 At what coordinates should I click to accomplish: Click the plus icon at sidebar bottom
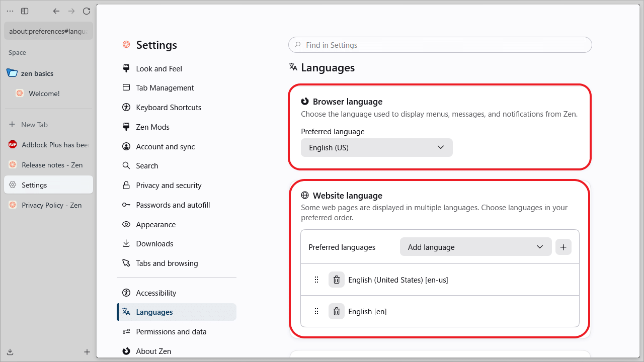[x=87, y=352]
